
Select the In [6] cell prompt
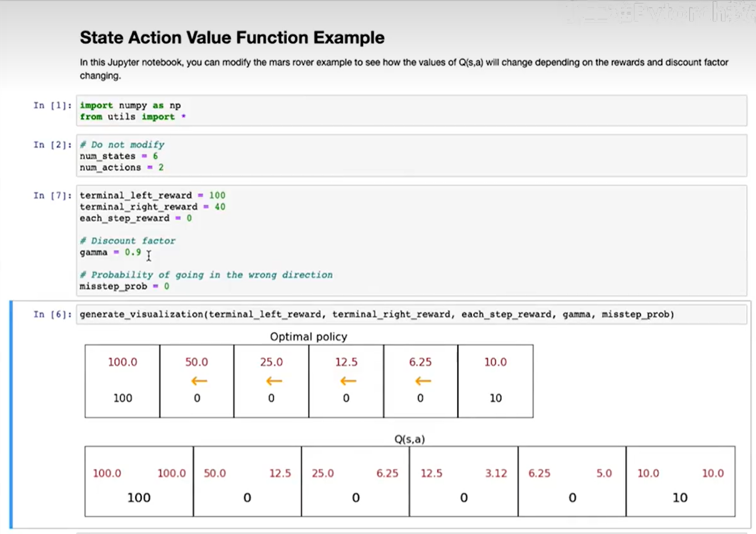point(53,314)
